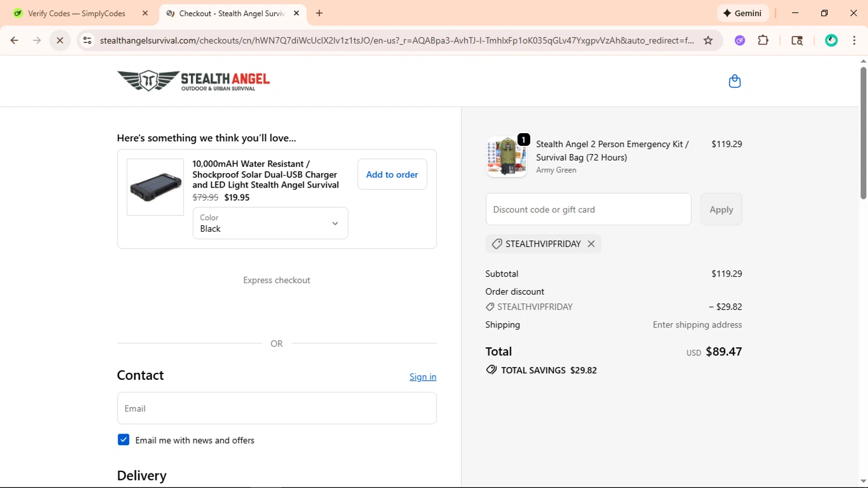Focus the Discount code or gift card field
This screenshot has height=488, width=868.
click(x=589, y=210)
